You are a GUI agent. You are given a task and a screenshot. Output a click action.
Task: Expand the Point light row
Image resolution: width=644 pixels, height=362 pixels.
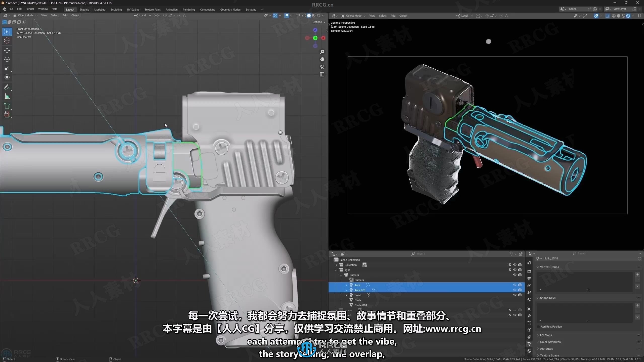pyautogui.click(x=346, y=295)
